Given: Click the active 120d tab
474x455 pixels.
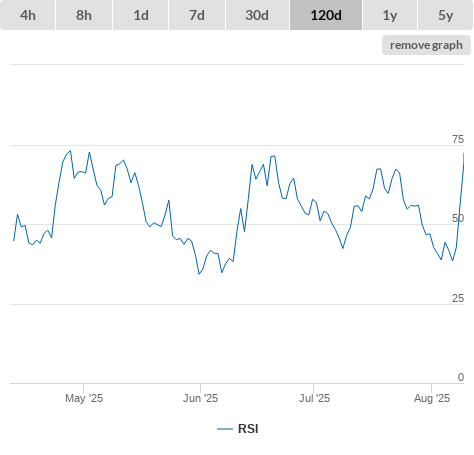Looking at the screenshot, I should click(326, 15).
